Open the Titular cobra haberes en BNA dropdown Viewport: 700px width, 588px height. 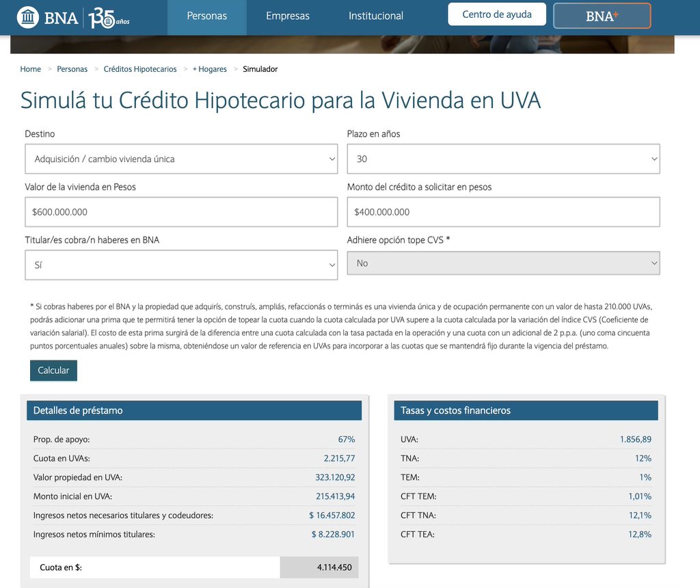[181, 265]
